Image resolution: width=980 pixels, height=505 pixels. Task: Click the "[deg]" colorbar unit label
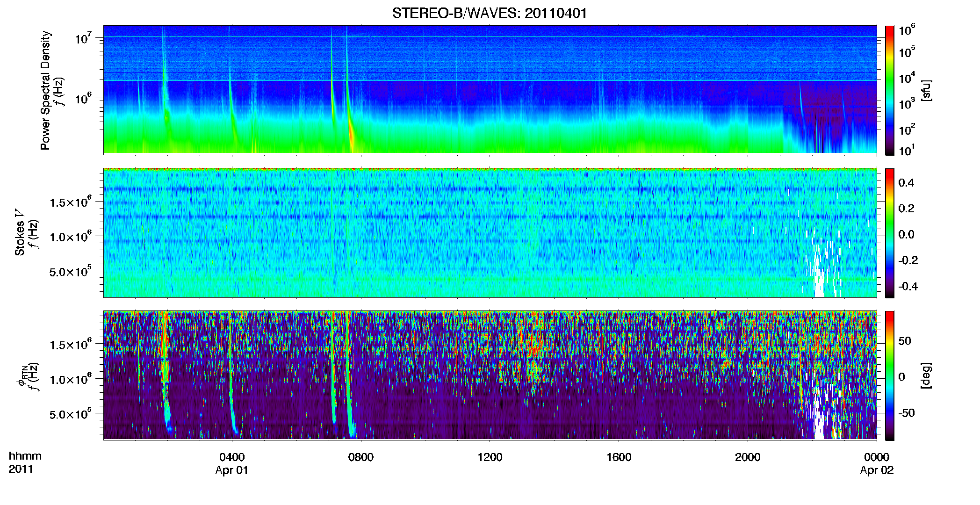pyautogui.click(x=926, y=375)
